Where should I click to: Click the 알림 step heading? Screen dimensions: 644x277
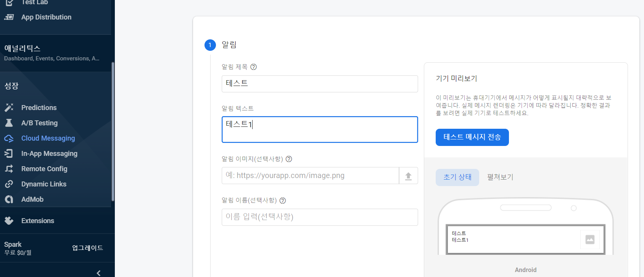pyautogui.click(x=229, y=45)
